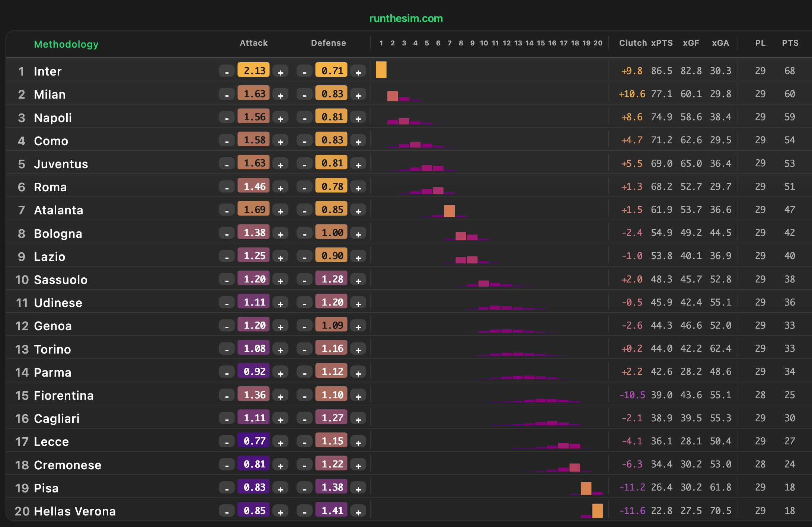Raise Juventus attack using plus button

281,164
